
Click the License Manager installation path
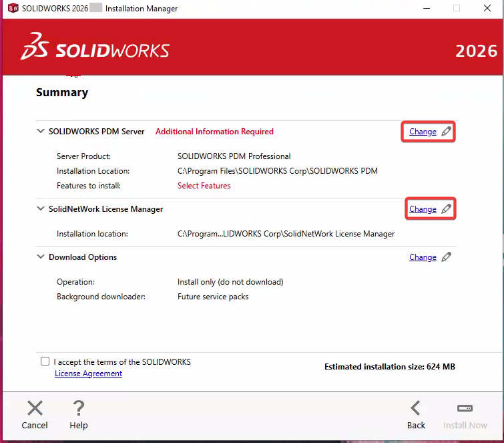(286, 234)
